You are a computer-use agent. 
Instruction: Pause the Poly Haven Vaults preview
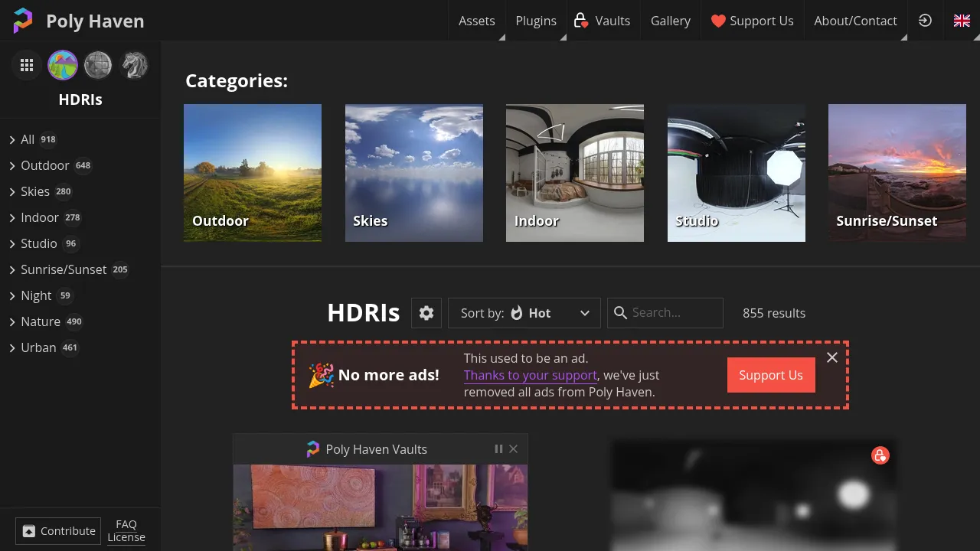(x=498, y=449)
